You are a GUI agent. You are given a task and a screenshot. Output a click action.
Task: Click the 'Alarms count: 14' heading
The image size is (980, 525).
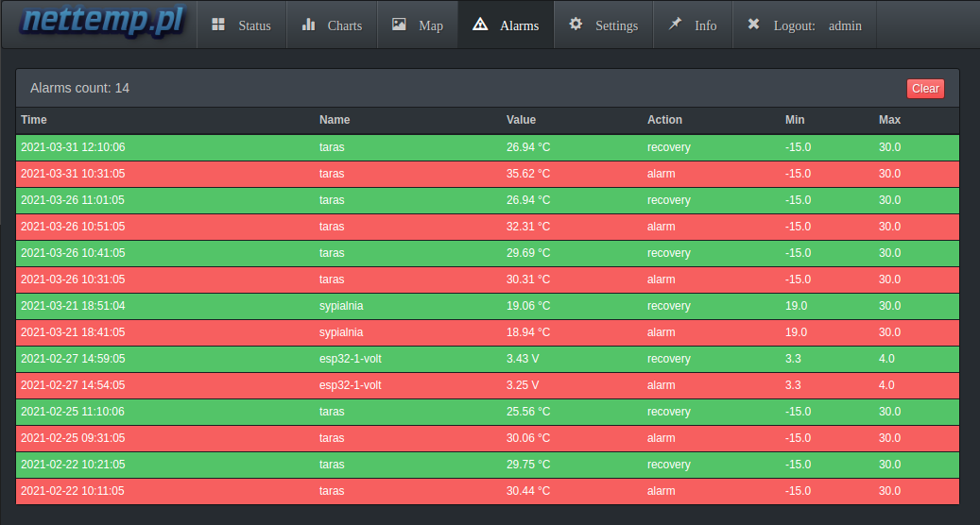pos(80,88)
